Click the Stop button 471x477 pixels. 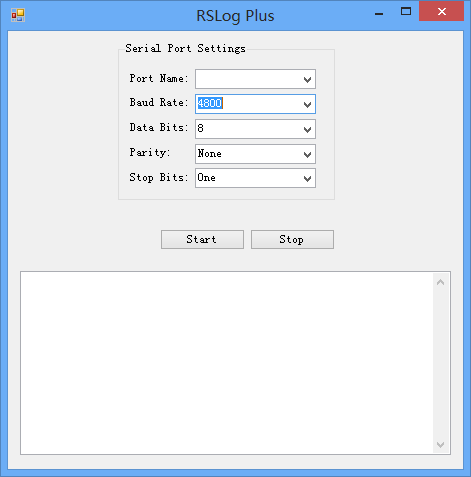[x=292, y=239]
